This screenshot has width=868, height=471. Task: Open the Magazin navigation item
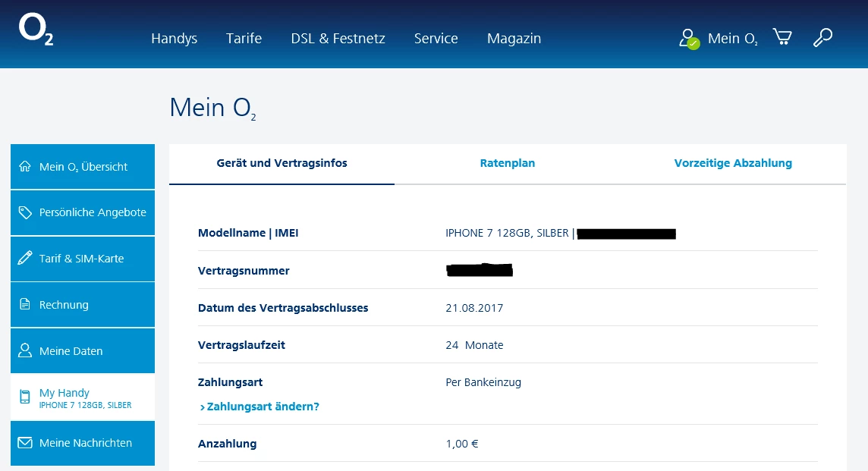[514, 38]
